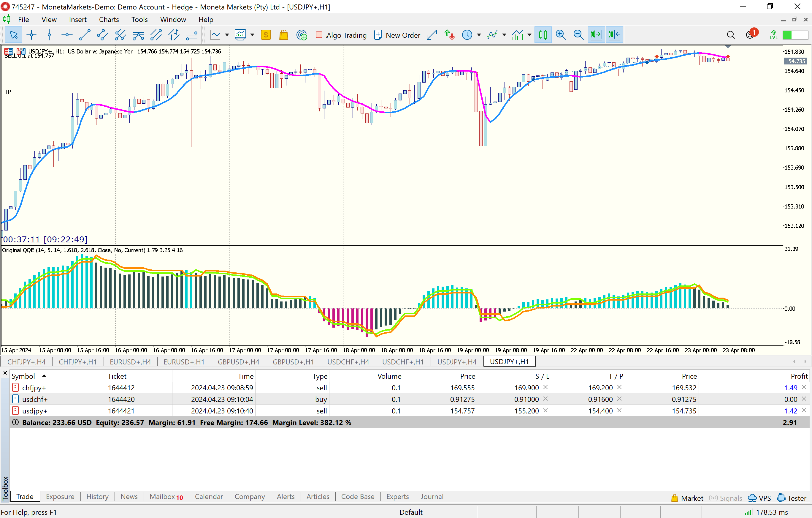Screen dimensions: 812x518
Task: Open the timeframe clock dropdown arrow
Action: point(479,35)
